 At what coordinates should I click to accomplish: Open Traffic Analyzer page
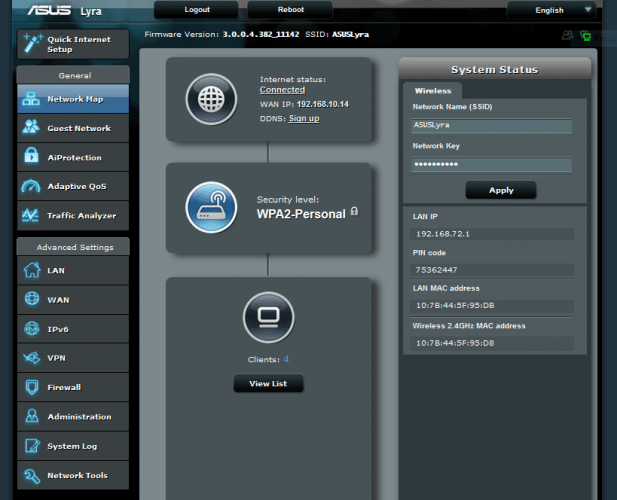73,215
